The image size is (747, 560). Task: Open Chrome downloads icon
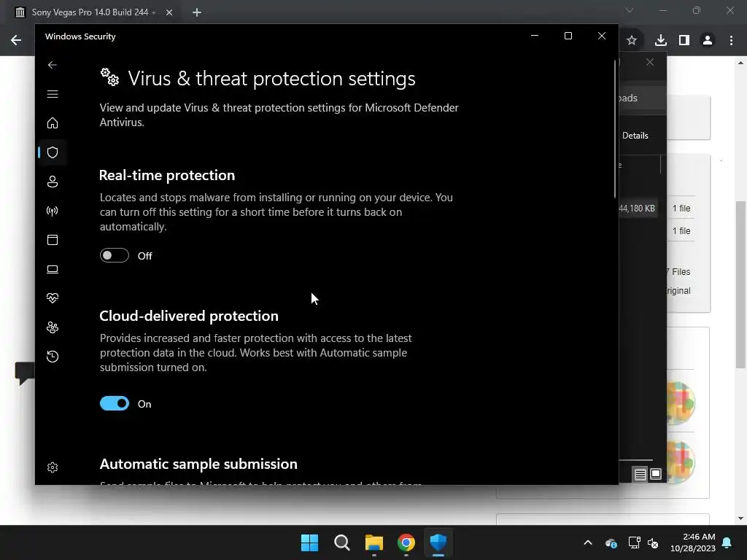660,40
